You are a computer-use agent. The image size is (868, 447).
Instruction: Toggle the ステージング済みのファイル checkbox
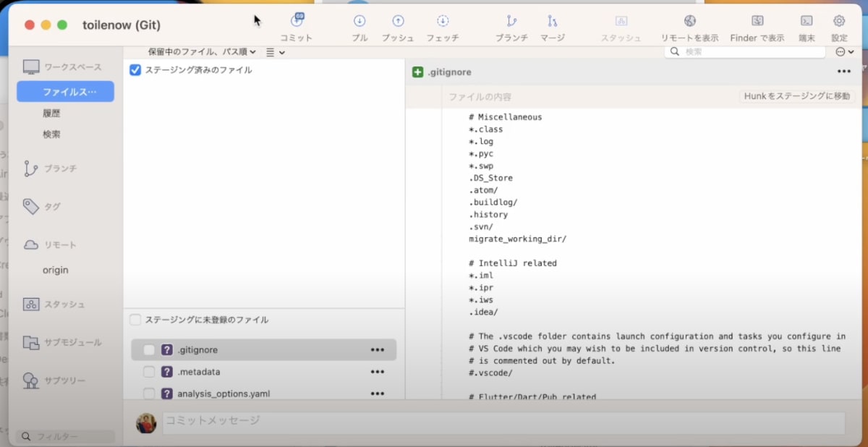pyautogui.click(x=135, y=70)
